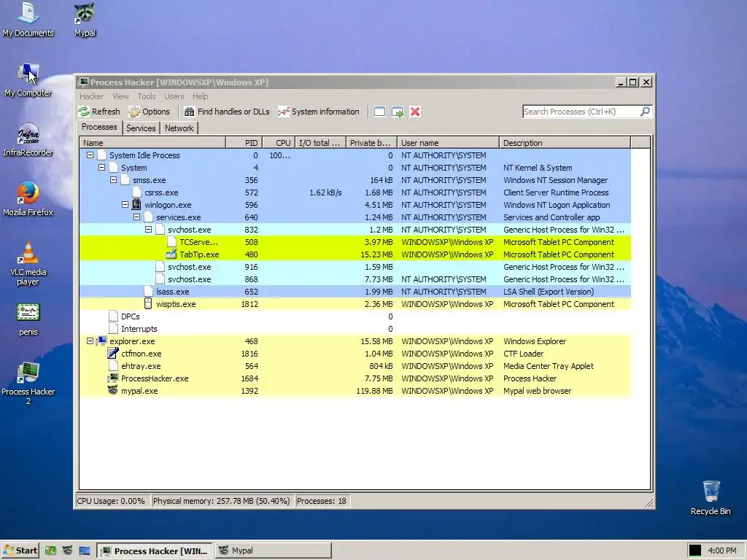The height and width of the screenshot is (560, 747).
Task: Collapse the smss.exe tree node
Action: point(113,180)
